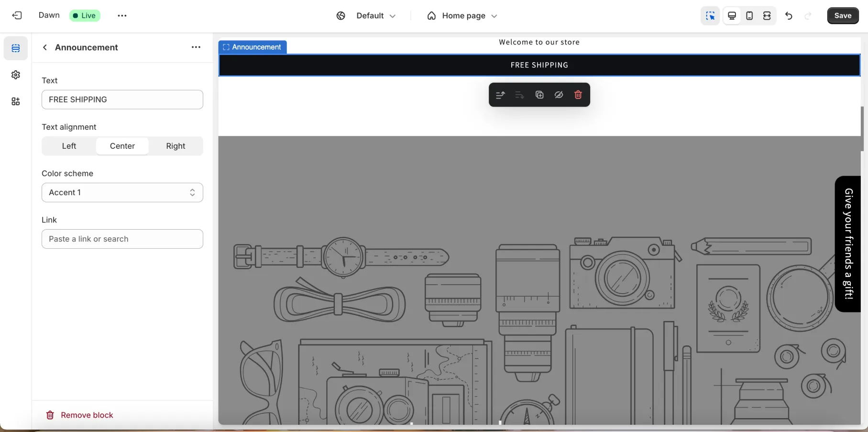Go back from Announcement panel
Viewport: 868px width, 432px height.
44,47
